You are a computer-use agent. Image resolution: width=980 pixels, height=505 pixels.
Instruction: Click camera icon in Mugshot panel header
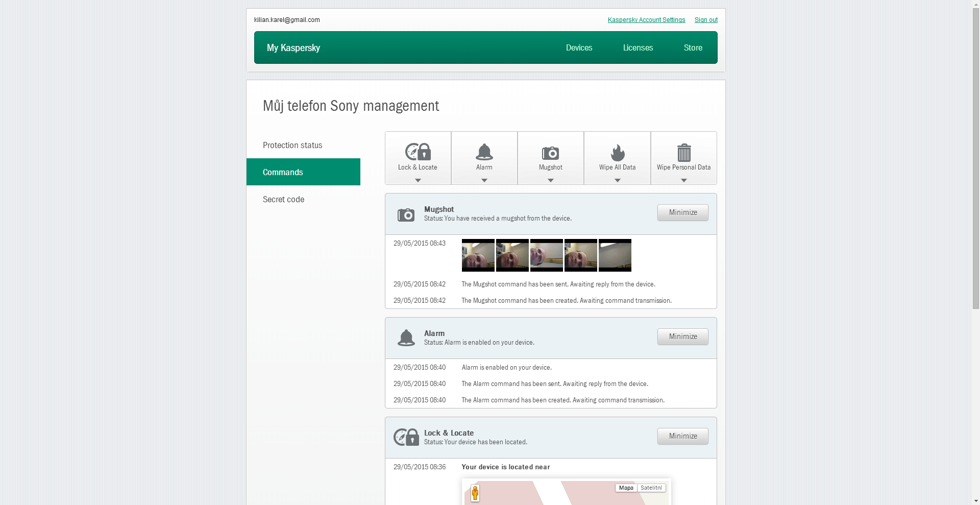[x=406, y=214]
